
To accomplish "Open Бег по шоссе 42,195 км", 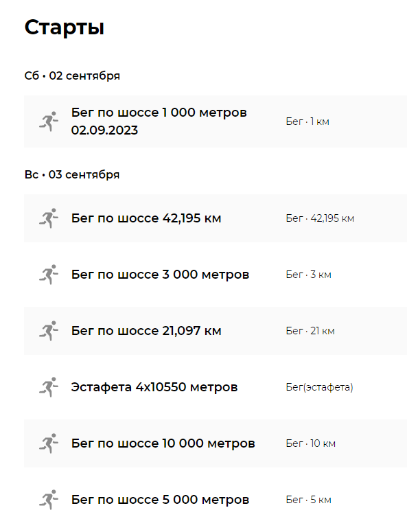I will click(146, 218).
